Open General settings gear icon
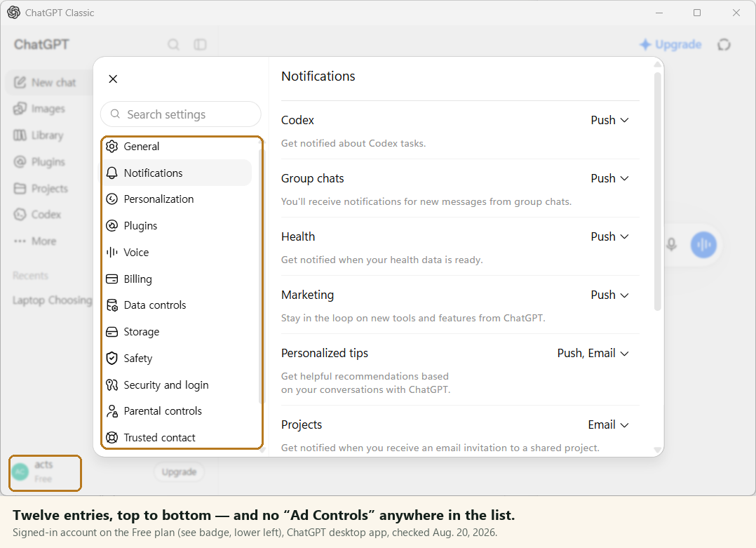Image resolution: width=756 pixels, height=548 pixels. click(x=112, y=146)
